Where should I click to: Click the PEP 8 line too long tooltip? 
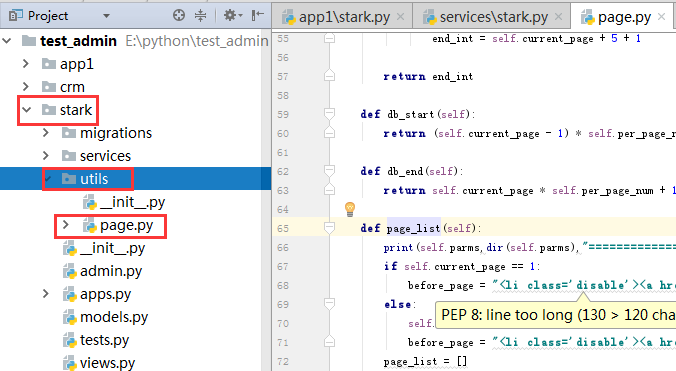click(556, 315)
